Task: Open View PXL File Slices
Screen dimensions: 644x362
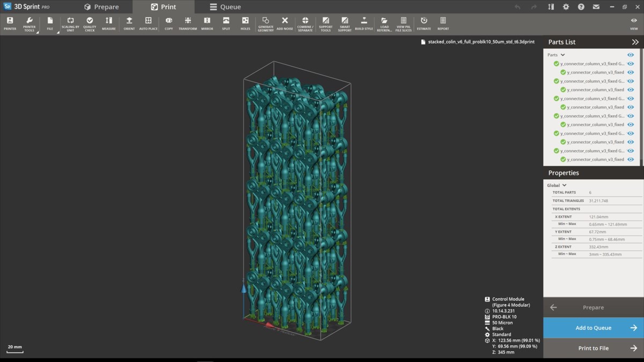Action: coord(404,24)
